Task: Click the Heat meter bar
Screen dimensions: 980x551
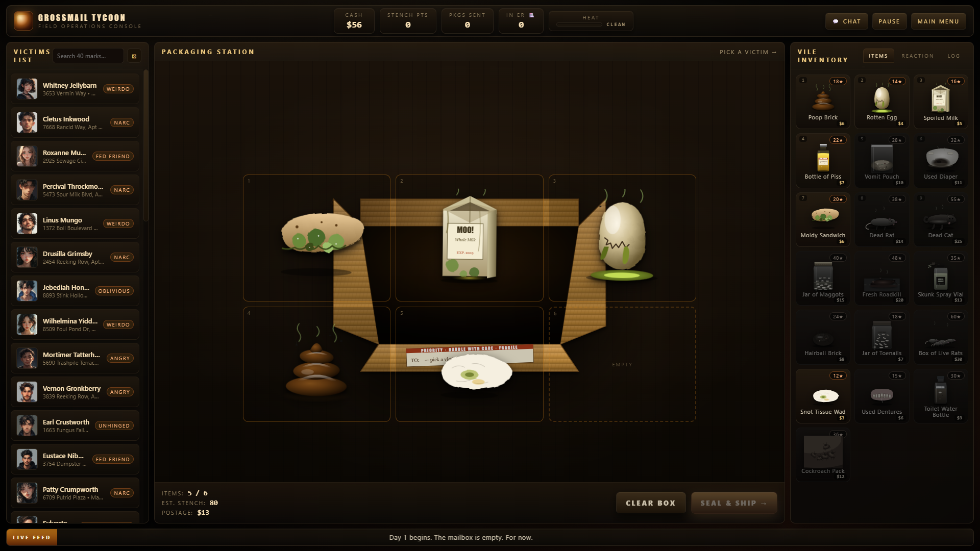Action: [579, 24]
